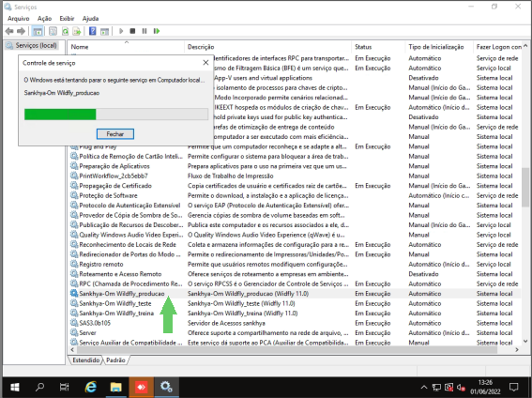Open the Windows Start menu
The height and width of the screenshot is (398, 532).
pyautogui.click(x=15, y=387)
